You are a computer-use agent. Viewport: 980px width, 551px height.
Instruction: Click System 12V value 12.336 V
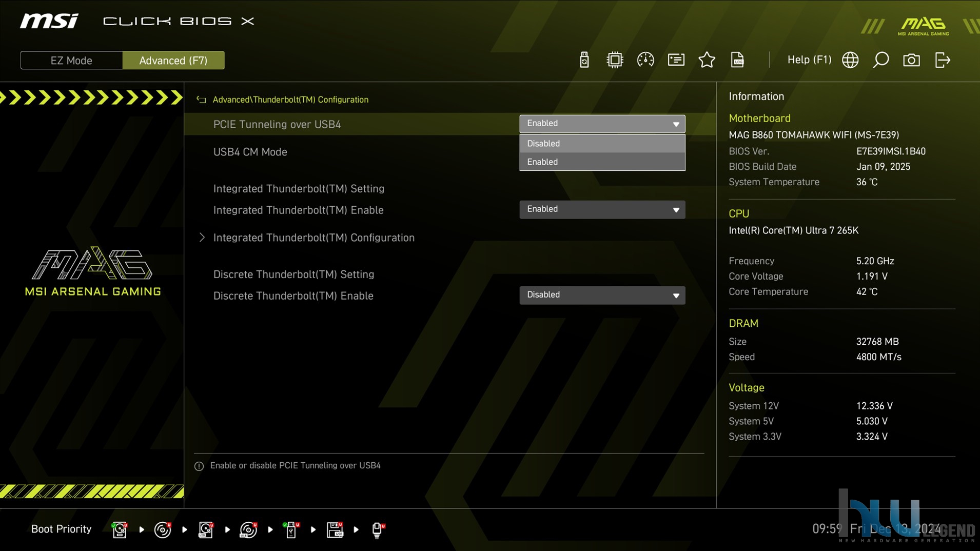tap(874, 406)
